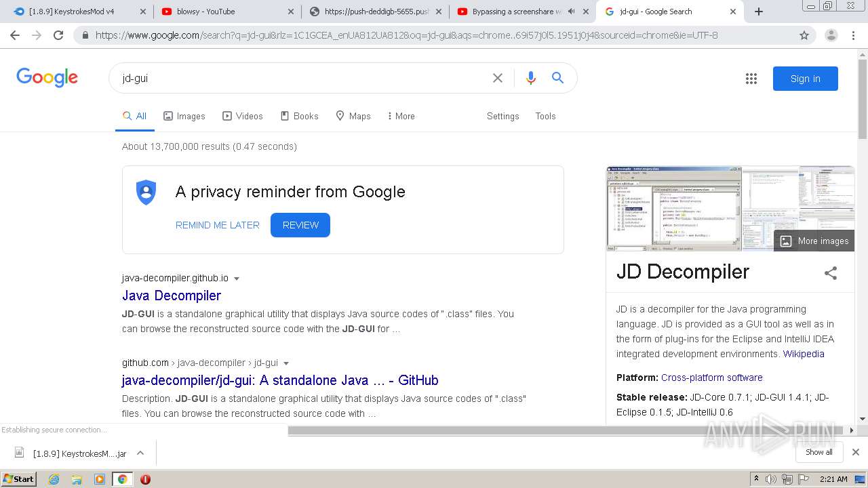Open Chrome three-dot menu
The image size is (868, 488).
pyautogui.click(x=853, y=35)
